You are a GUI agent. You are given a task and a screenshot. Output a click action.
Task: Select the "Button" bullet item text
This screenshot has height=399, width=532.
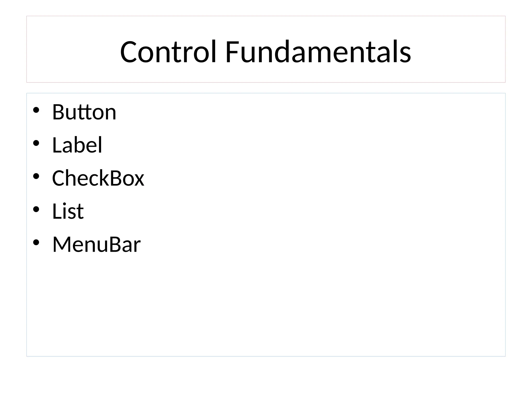point(84,112)
